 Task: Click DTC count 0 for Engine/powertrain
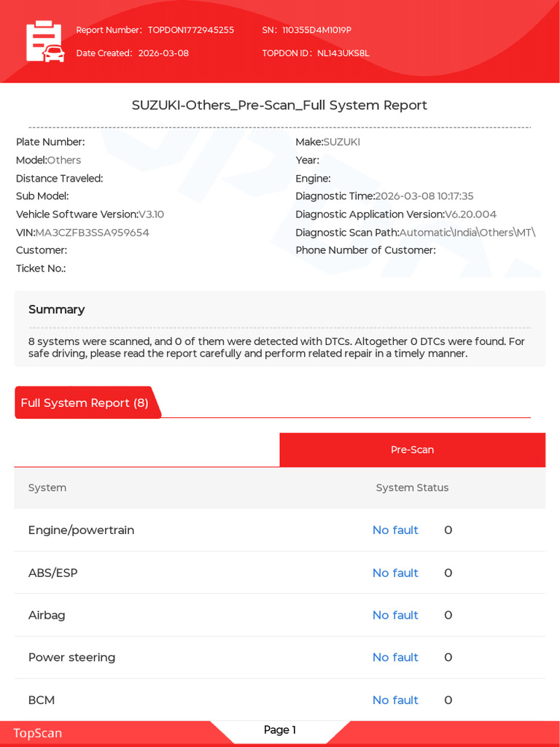pos(448,530)
